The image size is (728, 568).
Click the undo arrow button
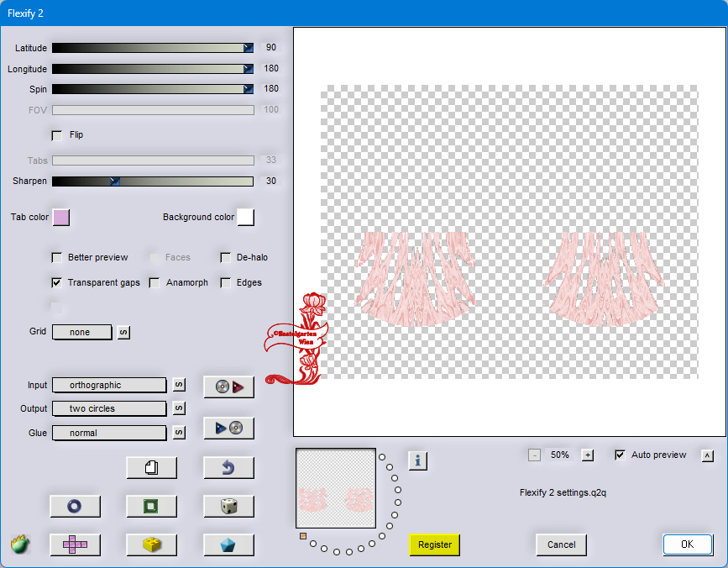tap(228, 467)
